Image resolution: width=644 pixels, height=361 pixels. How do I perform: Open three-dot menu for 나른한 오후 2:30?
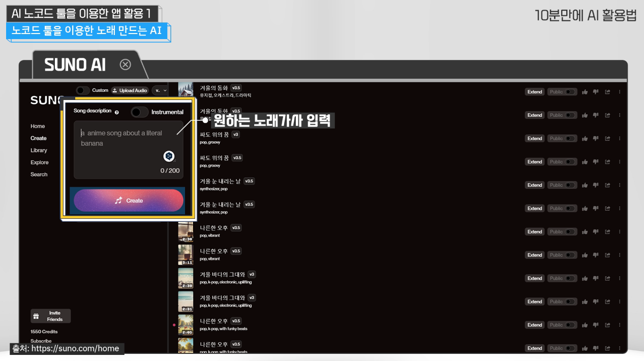620,232
